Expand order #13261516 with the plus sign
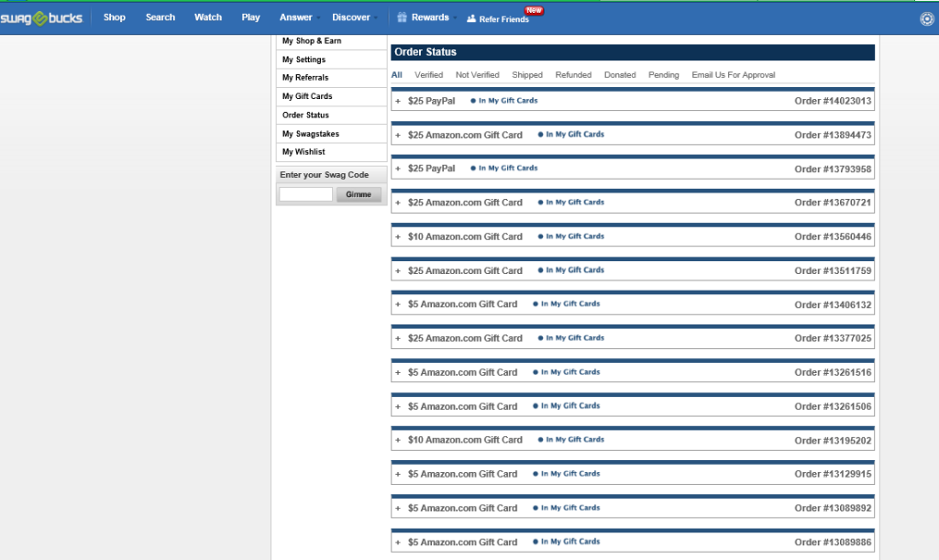This screenshot has width=939, height=560. [398, 373]
